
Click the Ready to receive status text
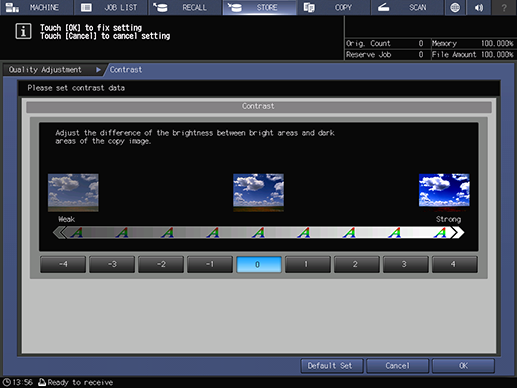80,382
